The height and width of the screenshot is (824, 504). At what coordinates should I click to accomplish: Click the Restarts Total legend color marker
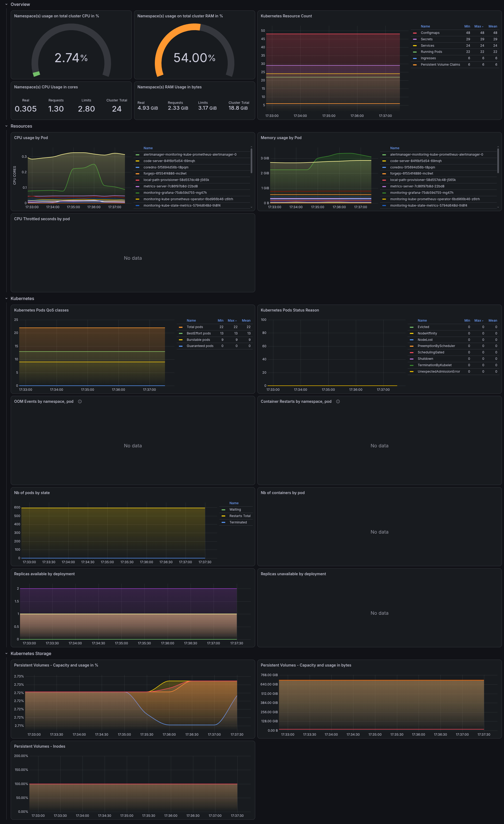223,516
